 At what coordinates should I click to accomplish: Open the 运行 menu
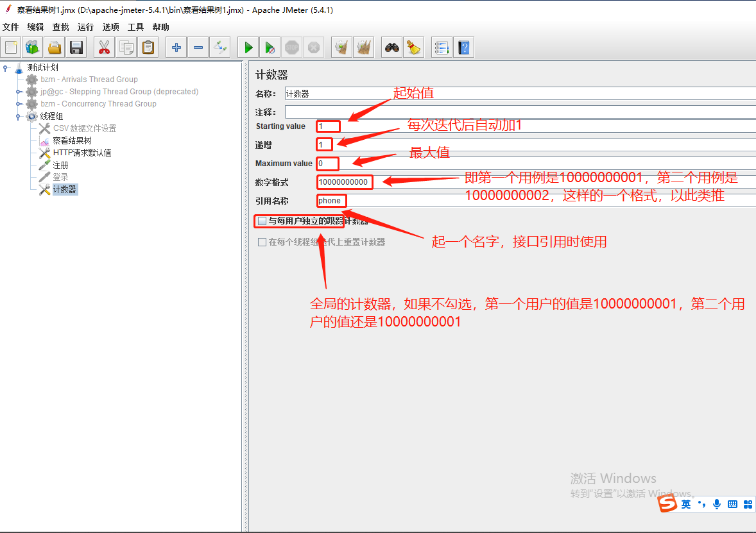coord(86,27)
